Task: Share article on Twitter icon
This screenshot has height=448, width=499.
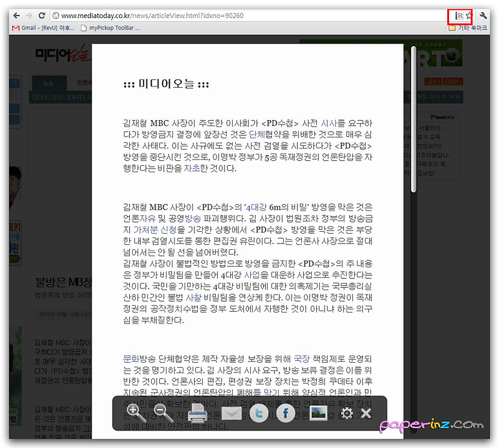Action: coord(259,413)
